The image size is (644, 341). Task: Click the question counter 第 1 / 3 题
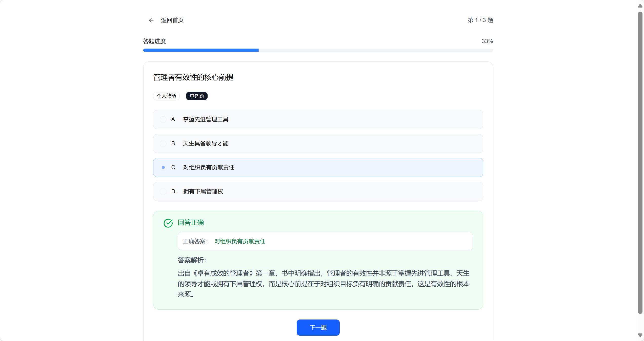[x=480, y=20]
